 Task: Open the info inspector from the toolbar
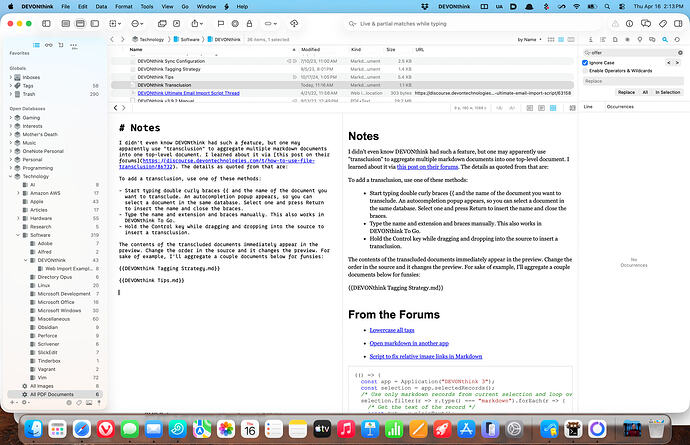(629, 24)
